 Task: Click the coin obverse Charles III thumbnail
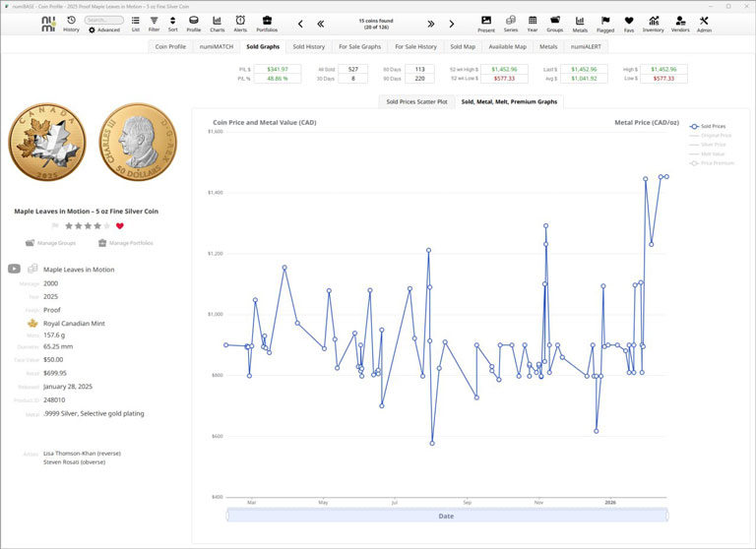pyautogui.click(x=138, y=142)
